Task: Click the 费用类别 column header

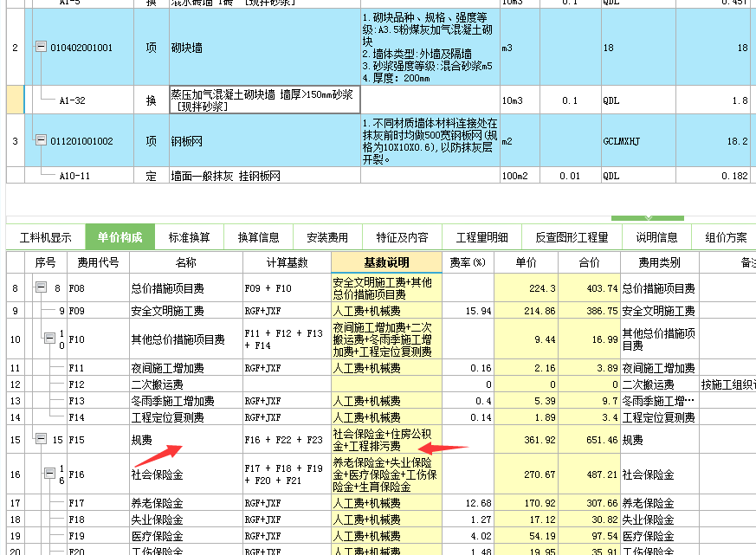Action: 660,262
